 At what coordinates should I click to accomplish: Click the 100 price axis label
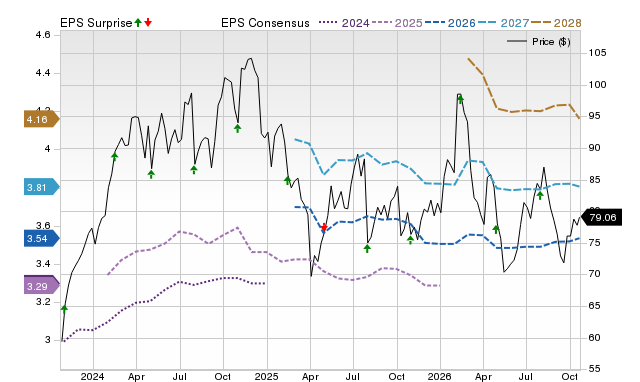598,84
